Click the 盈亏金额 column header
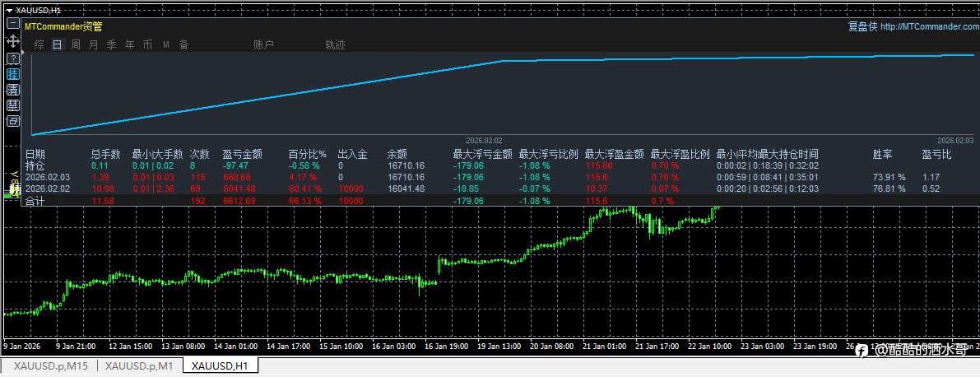This screenshot has width=980, height=377. (x=243, y=154)
